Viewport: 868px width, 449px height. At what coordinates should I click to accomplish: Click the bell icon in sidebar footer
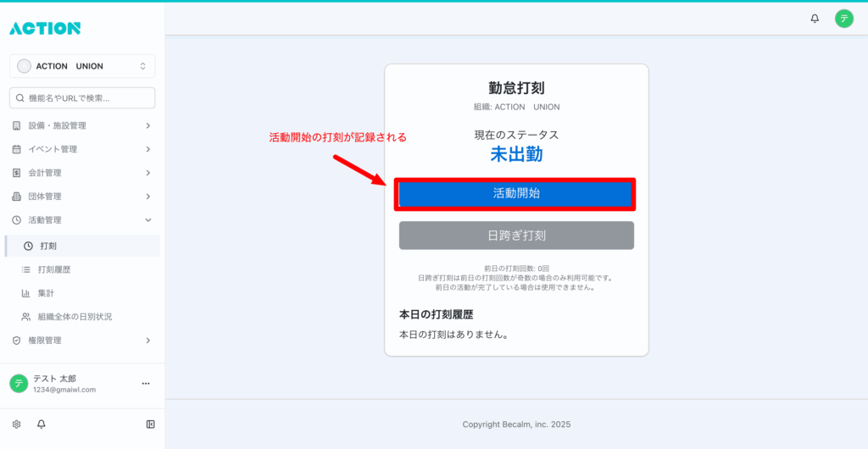point(41,424)
